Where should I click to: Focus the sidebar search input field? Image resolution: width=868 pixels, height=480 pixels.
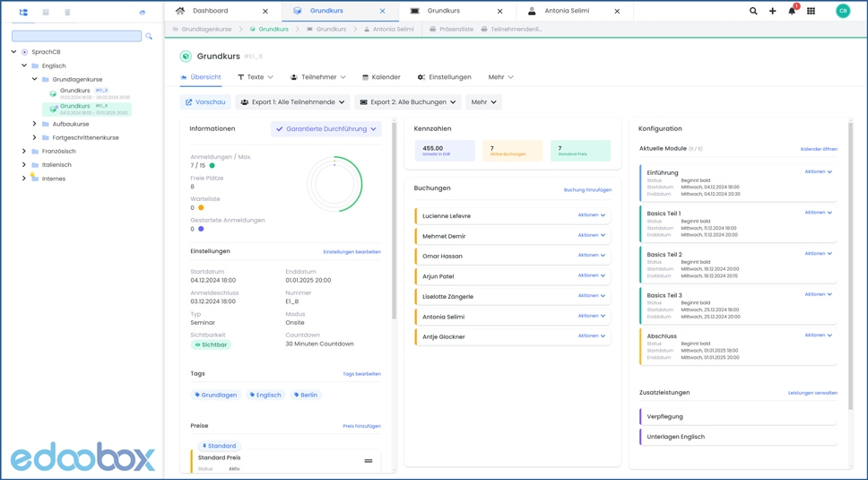pos(76,36)
